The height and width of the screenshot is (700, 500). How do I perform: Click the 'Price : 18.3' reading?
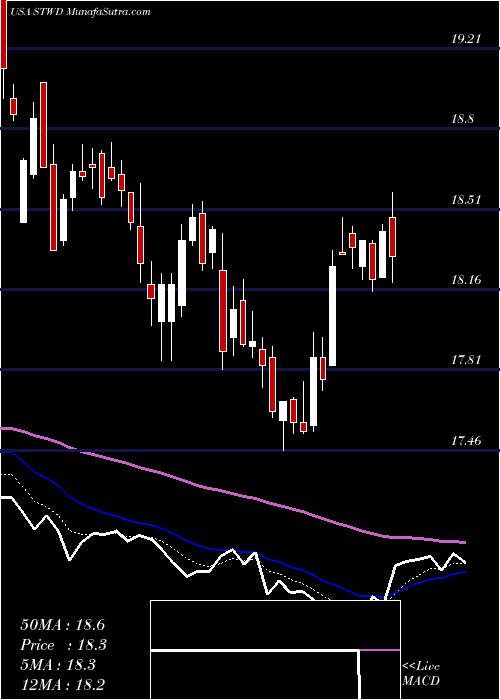coord(63,645)
